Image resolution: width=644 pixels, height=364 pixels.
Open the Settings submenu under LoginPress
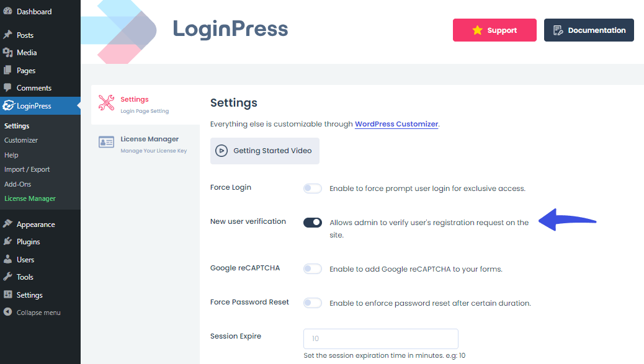tap(17, 126)
